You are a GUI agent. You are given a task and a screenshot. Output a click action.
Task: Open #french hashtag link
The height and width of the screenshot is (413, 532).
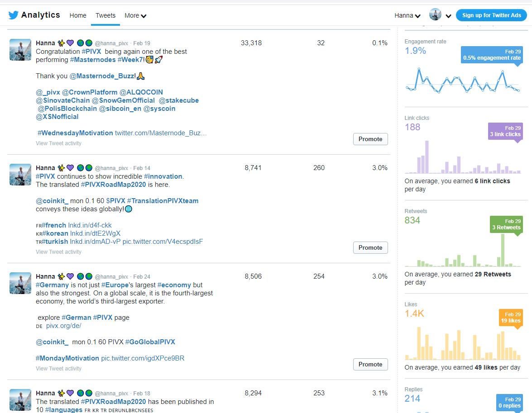pos(54,225)
